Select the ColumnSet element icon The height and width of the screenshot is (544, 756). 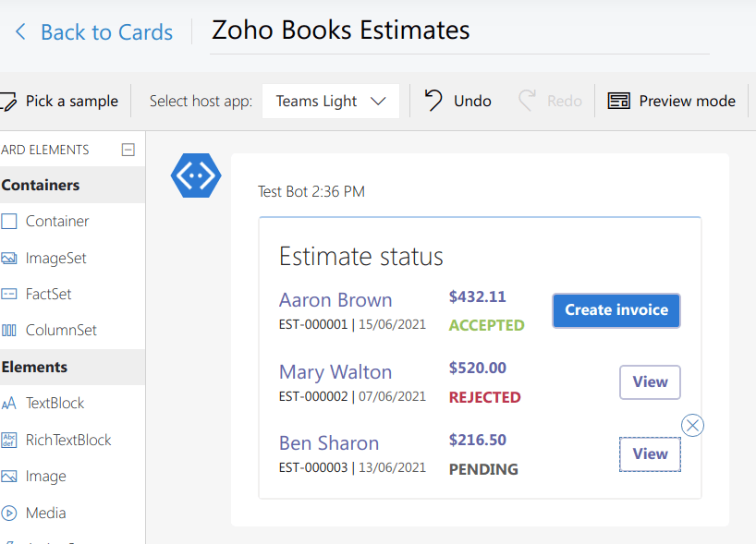coord(8,330)
